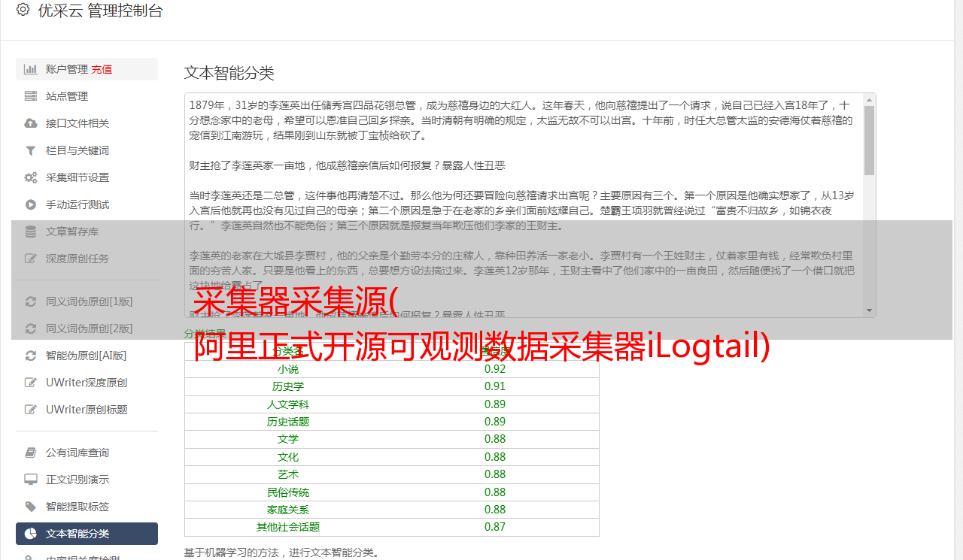Click the text area scrollbar thumb

(x=869, y=140)
